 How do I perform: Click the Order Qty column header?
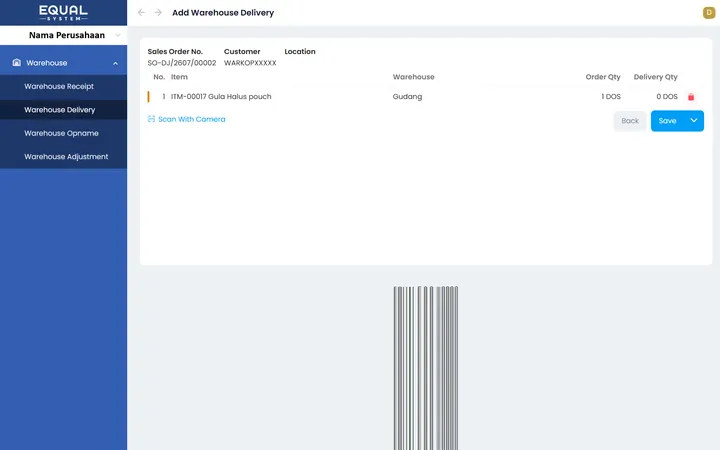pyautogui.click(x=603, y=77)
